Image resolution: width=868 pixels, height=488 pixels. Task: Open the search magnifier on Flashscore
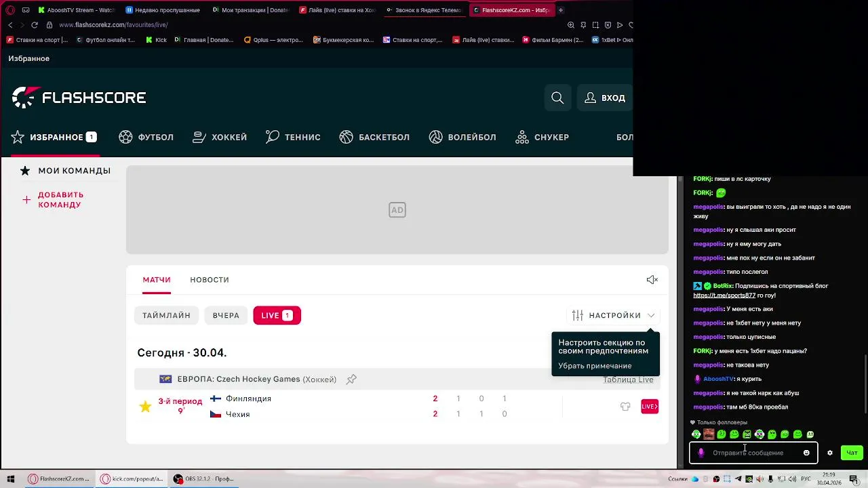557,98
